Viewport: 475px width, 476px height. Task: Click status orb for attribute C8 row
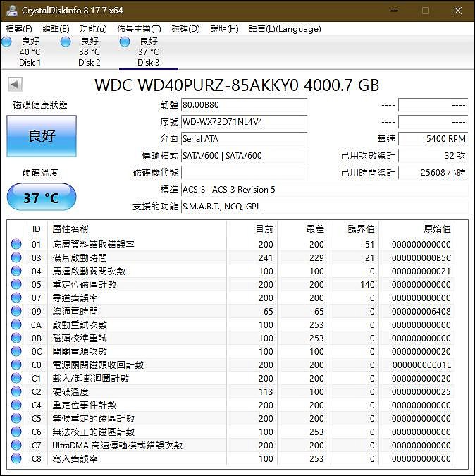(16, 458)
